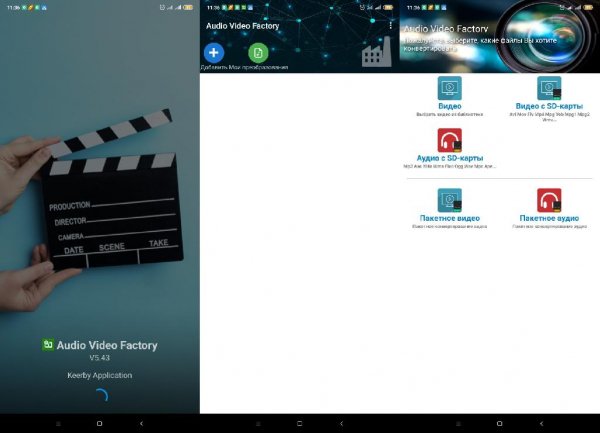Select the Аудио с SD-карты headphones icon
Image resolution: width=600 pixels, height=433 pixels.
[x=450, y=140]
